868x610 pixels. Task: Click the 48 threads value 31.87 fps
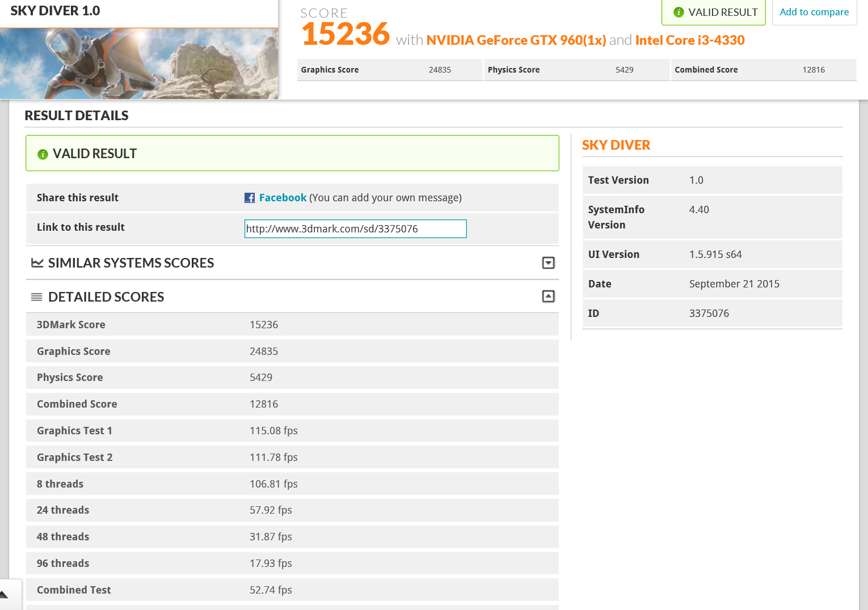coord(271,537)
